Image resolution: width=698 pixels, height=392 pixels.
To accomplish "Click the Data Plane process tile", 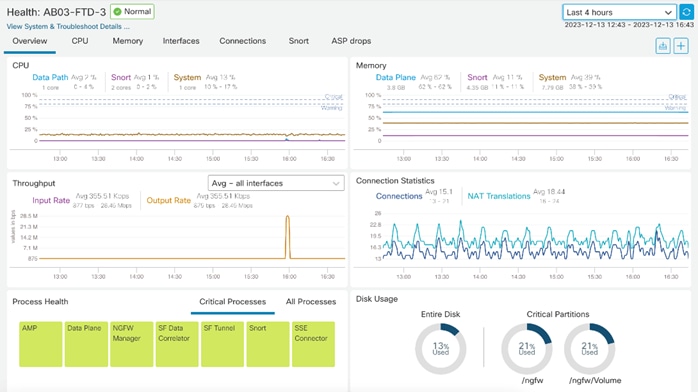I will coord(86,344).
